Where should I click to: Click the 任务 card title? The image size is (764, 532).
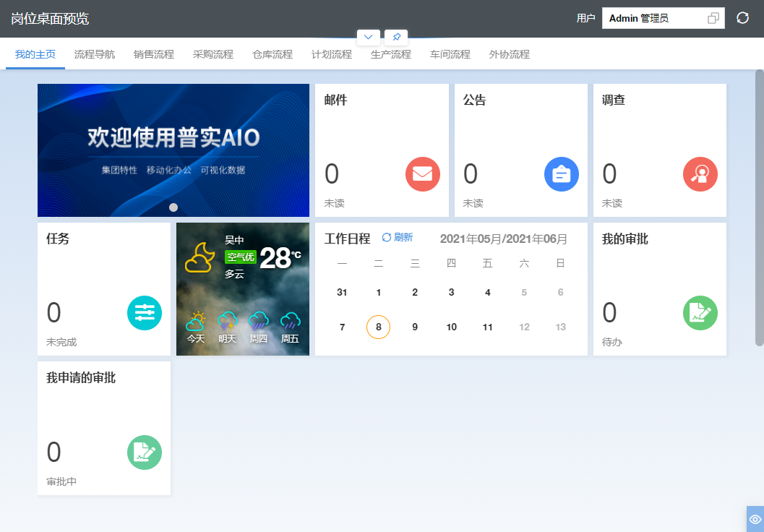tap(58, 239)
